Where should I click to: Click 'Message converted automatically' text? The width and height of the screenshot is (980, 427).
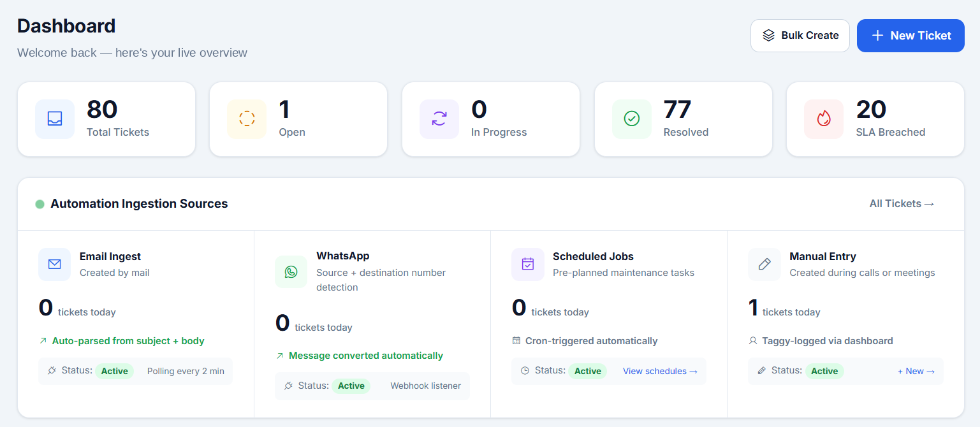pos(366,356)
